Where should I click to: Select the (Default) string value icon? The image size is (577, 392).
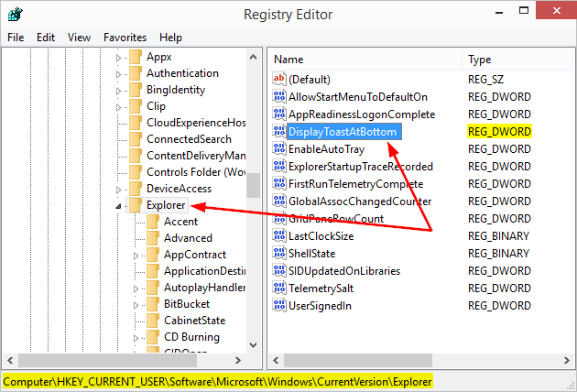[279, 80]
